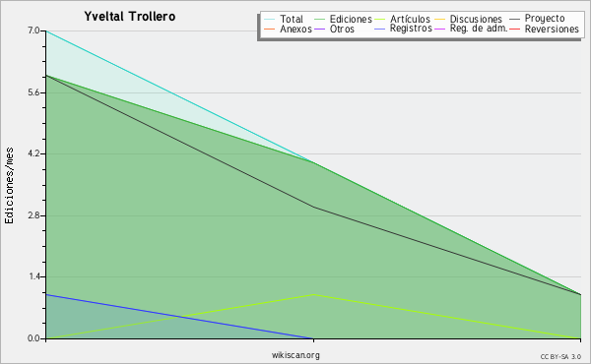
Task: Click the Ediciones legend color line
Action: pyautogui.click(x=319, y=20)
